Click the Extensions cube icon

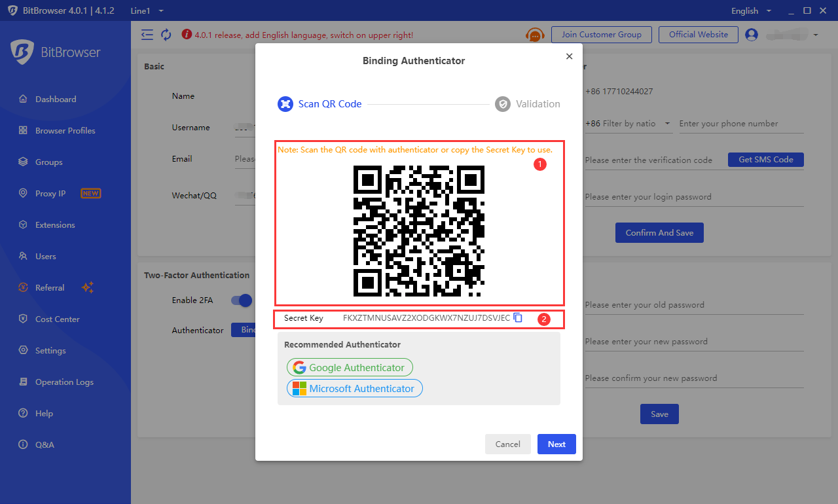(x=23, y=225)
